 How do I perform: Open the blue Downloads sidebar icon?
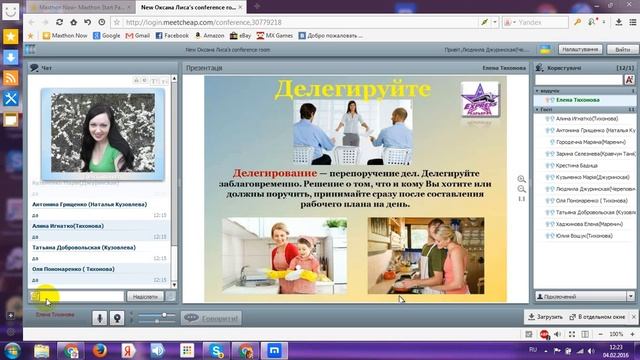pos(11,57)
